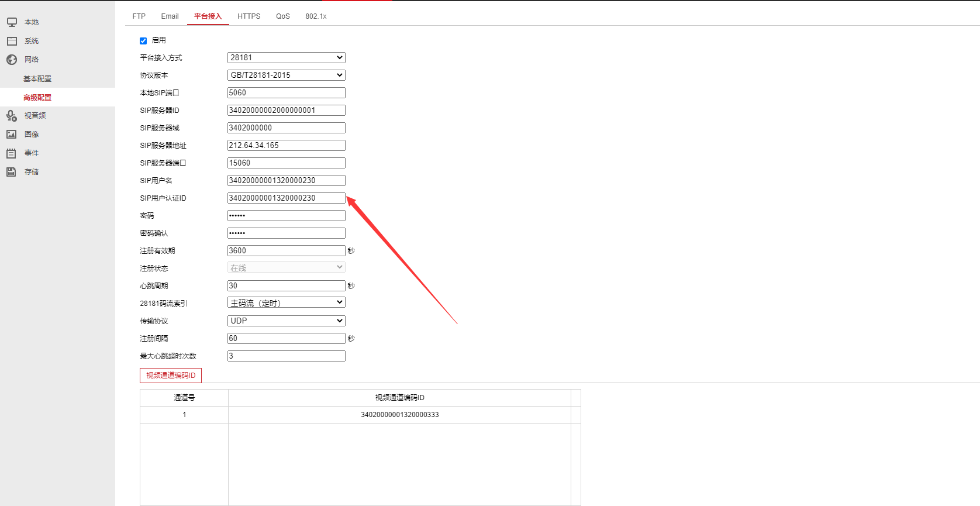Click the SIP服务器域 field with 3402000000
980x506 pixels.
point(287,128)
